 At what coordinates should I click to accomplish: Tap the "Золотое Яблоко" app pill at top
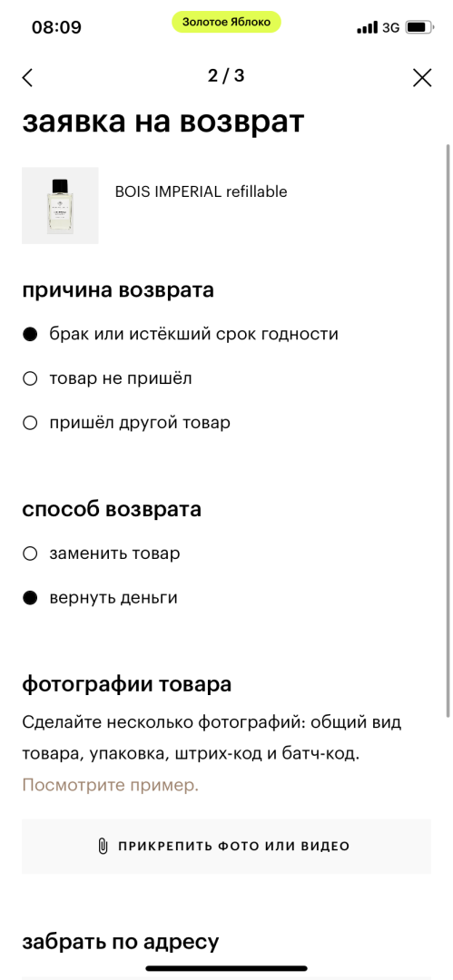227,23
